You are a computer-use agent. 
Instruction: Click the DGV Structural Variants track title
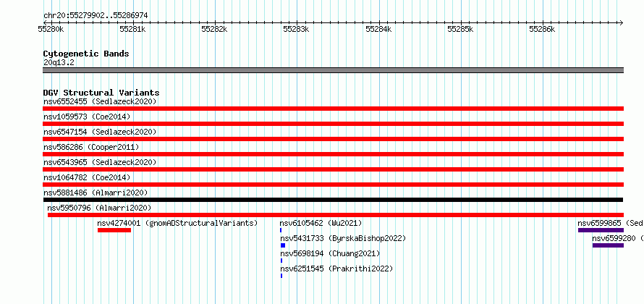[x=101, y=93]
